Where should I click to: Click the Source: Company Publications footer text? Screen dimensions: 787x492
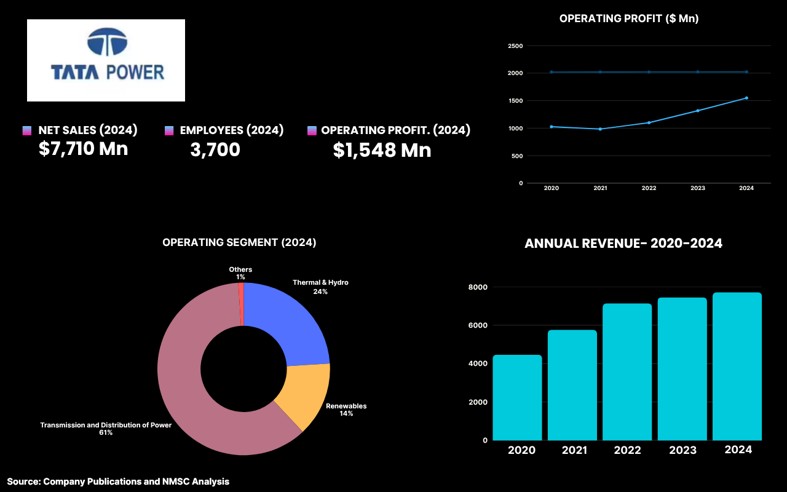pos(118,481)
